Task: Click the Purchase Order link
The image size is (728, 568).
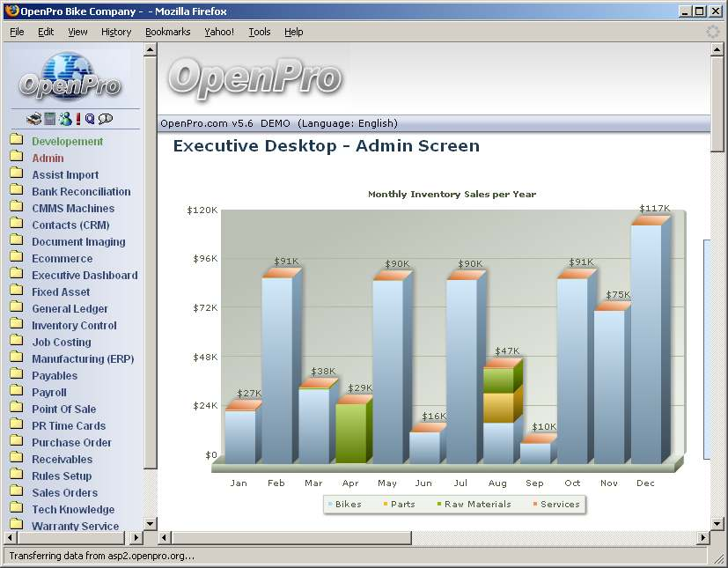Action: 71,443
